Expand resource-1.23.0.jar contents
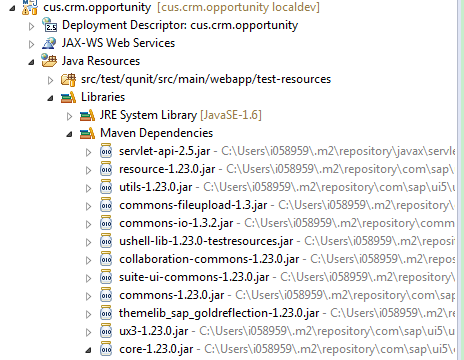Screen dimensions: 464x360 [x=88, y=170]
